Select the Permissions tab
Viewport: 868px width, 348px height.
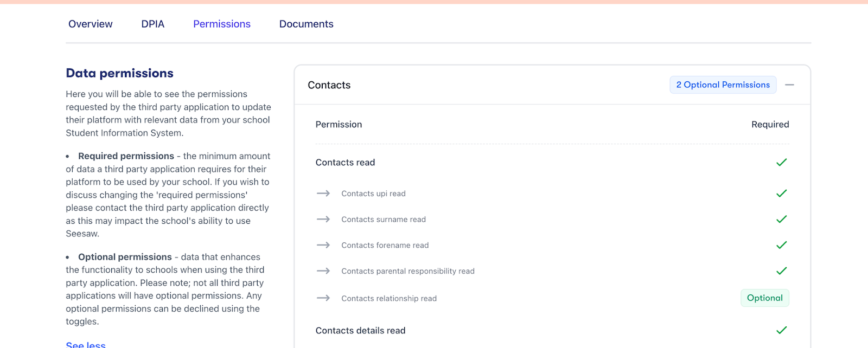pyautogui.click(x=222, y=24)
